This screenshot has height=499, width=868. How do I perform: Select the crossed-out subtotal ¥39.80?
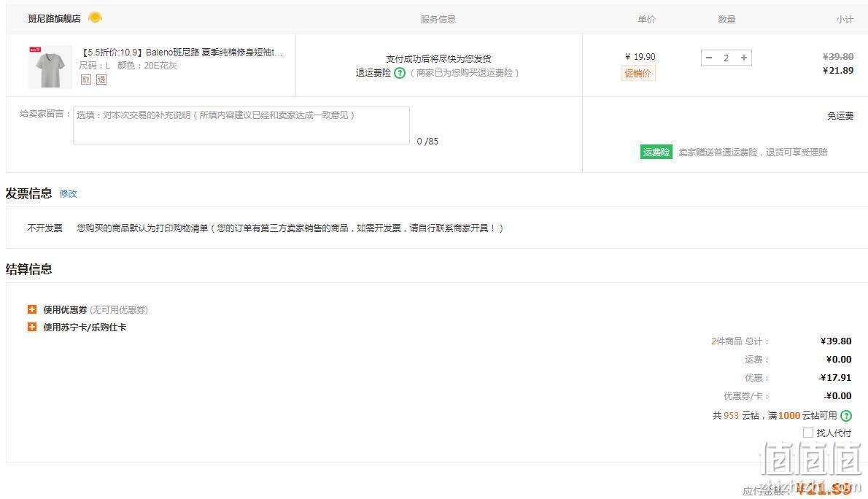838,56
